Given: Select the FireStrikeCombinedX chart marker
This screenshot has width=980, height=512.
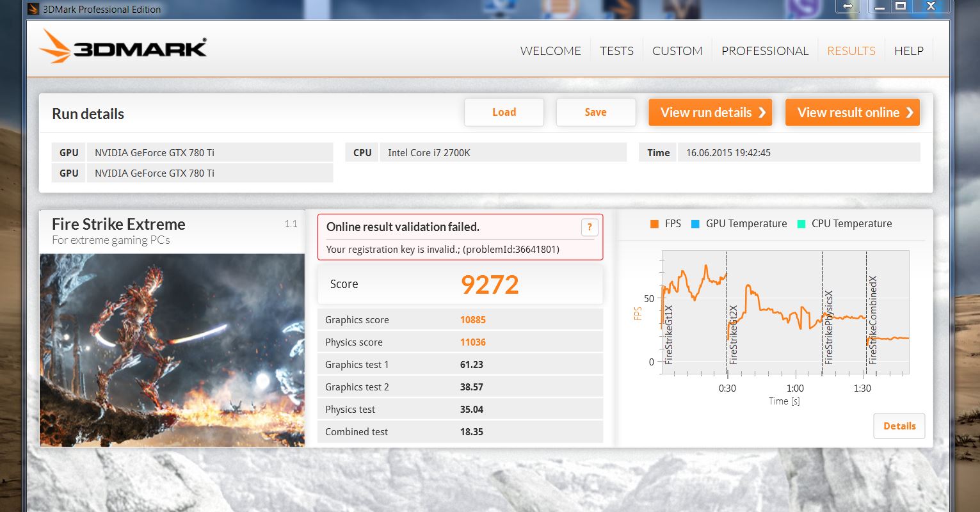Looking at the screenshot, I should [x=873, y=321].
